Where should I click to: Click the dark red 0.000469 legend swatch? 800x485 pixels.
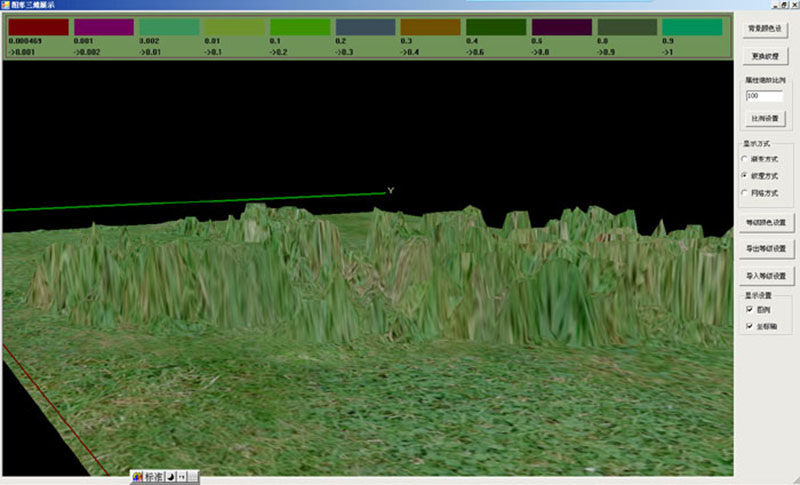click(38, 27)
